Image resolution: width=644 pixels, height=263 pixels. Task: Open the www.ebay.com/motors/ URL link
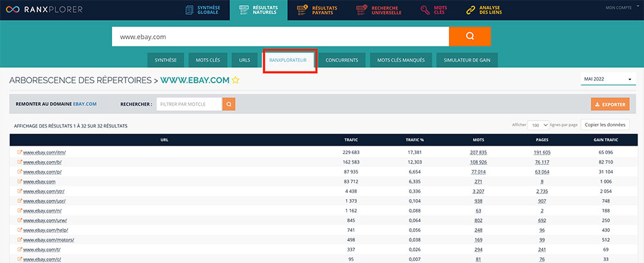coord(48,240)
